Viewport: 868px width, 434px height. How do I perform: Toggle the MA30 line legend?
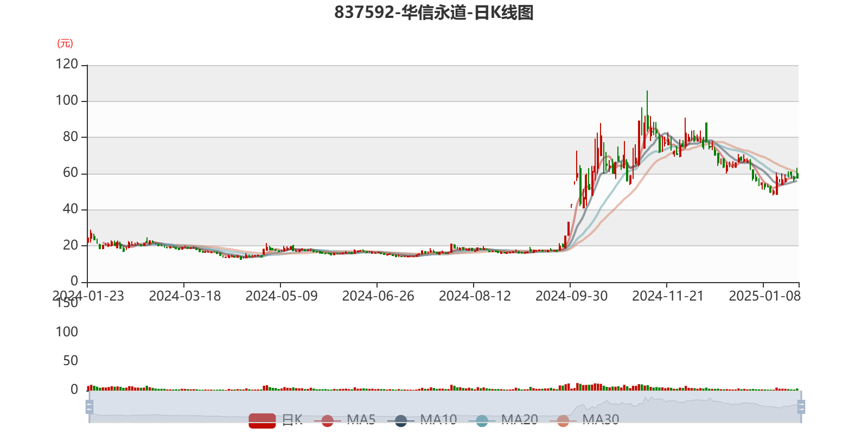click(584, 420)
